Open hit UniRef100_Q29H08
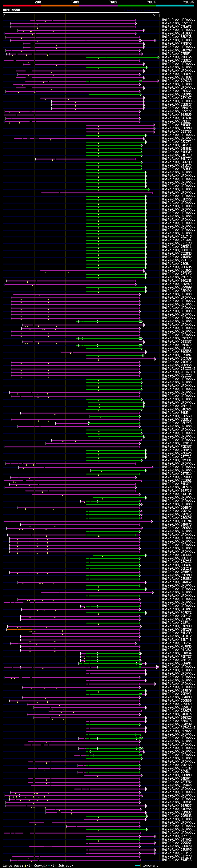The image size is (197, 868). point(177,477)
